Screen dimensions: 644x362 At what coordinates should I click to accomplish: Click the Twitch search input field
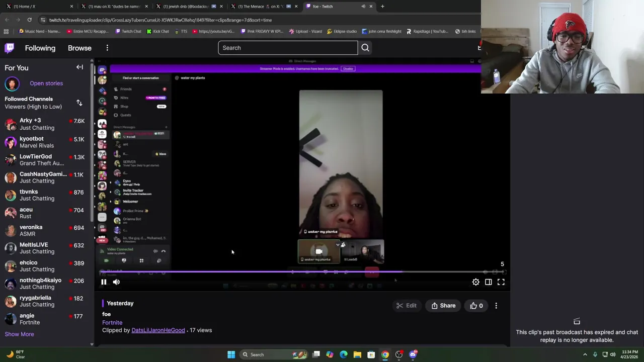(288, 48)
